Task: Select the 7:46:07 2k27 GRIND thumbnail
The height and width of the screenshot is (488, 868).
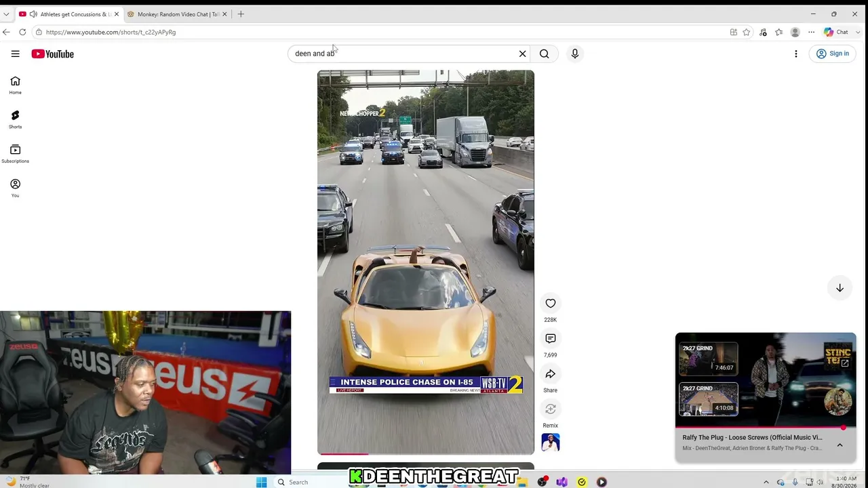Action: [x=709, y=359]
